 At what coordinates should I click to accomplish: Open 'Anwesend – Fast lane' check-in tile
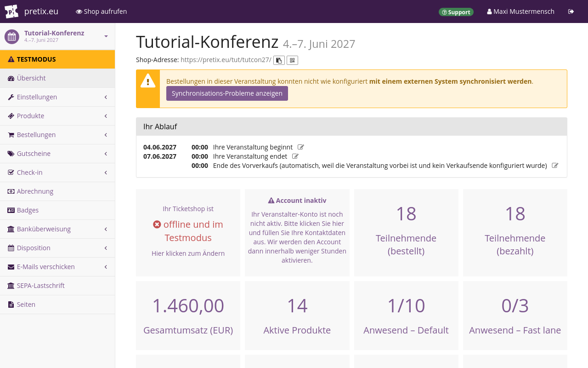tap(515, 316)
